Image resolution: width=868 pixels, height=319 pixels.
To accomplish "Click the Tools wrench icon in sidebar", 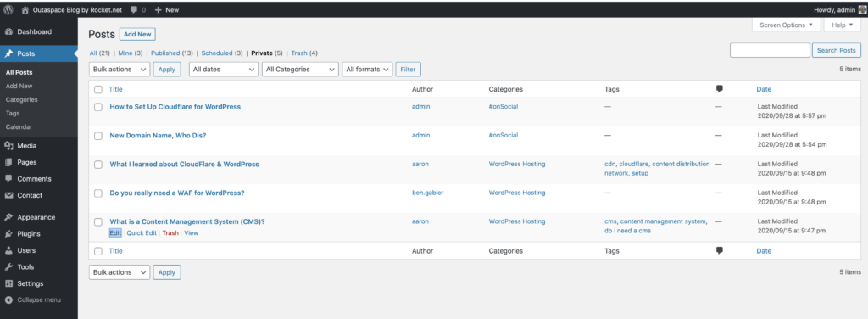I will coord(8,267).
